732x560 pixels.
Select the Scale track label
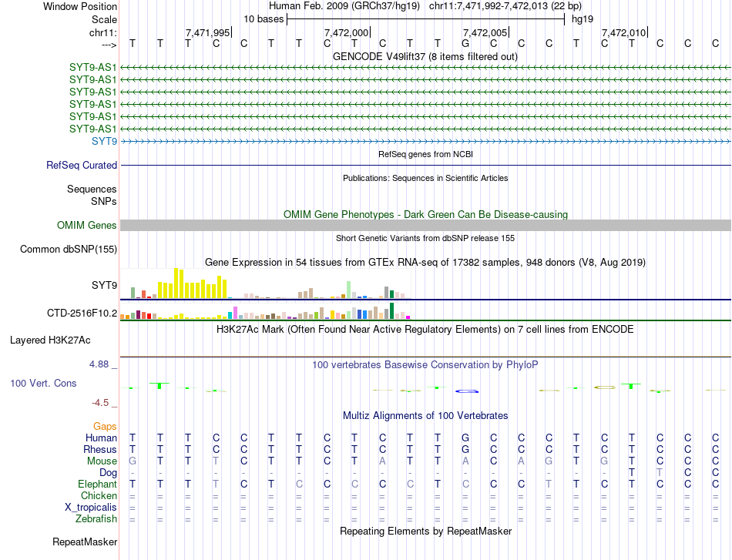point(104,19)
